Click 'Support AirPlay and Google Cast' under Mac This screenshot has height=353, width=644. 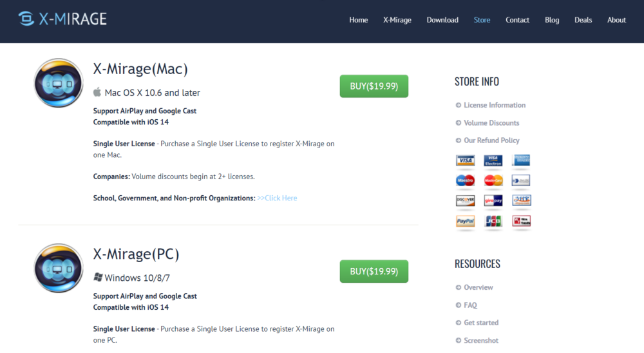[x=144, y=111]
